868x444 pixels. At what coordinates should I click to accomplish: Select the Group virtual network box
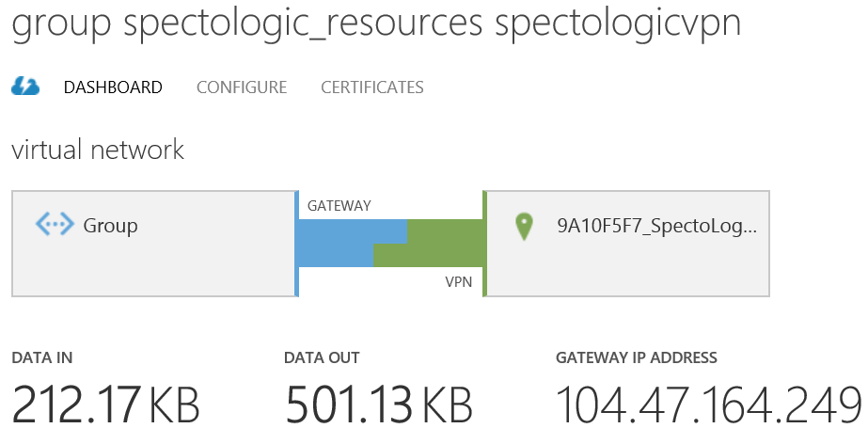pyautogui.click(x=153, y=244)
